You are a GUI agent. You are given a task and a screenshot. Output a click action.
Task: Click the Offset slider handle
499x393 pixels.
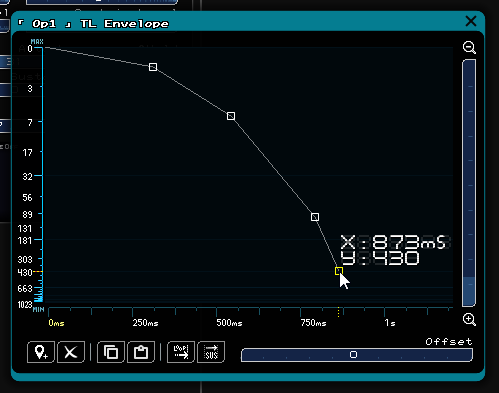[x=353, y=355]
